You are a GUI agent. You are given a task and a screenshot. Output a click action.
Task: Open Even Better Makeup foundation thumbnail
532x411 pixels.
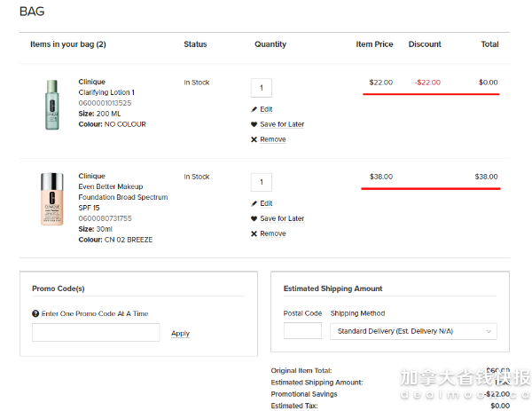point(52,199)
